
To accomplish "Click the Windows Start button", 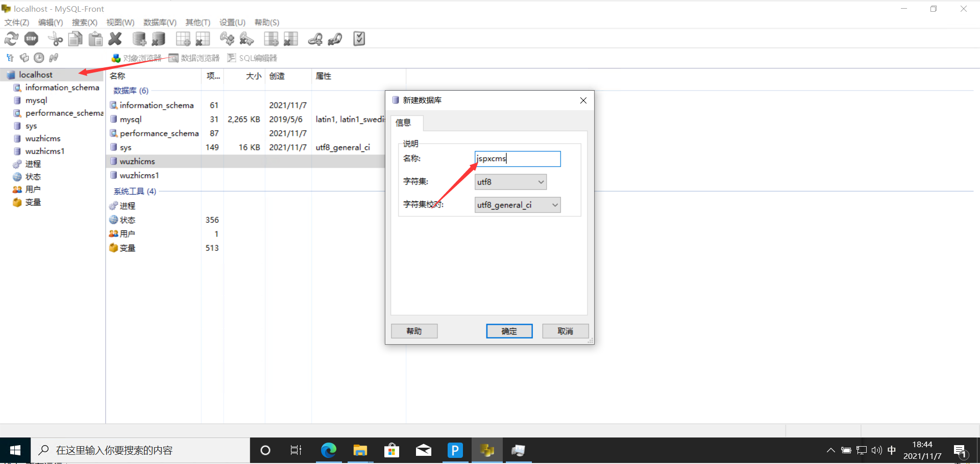I will tap(15, 450).
